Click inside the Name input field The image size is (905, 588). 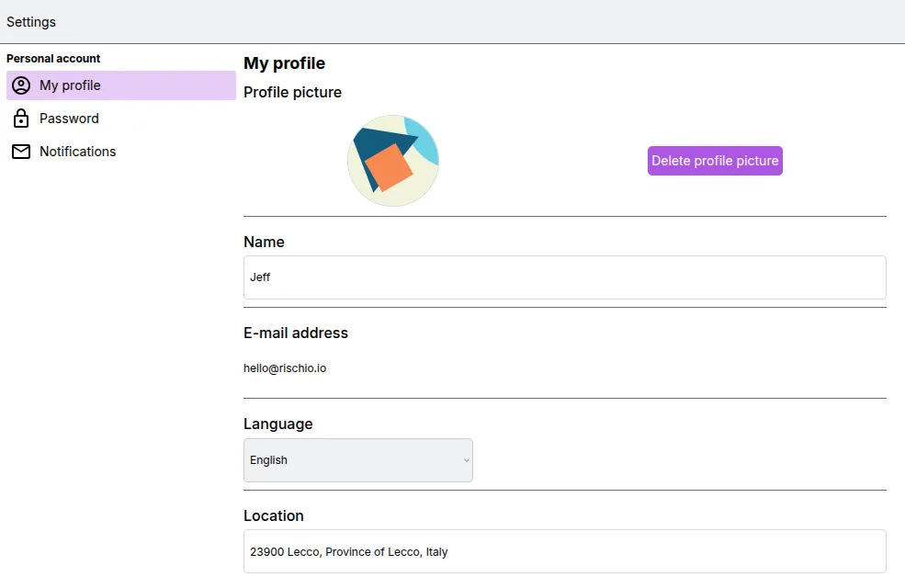pyautogui.click(x=564, y=277)
